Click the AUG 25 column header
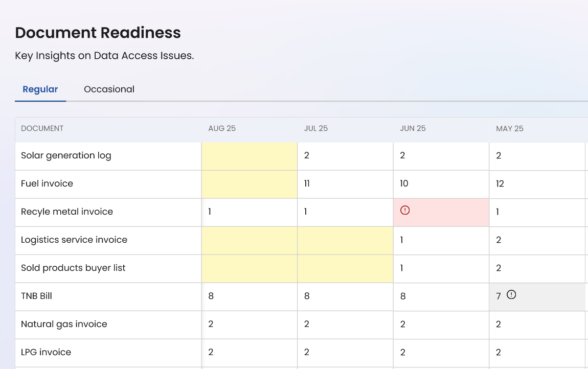Viewport: 588px width, 369px height. (x=222, y=128)
